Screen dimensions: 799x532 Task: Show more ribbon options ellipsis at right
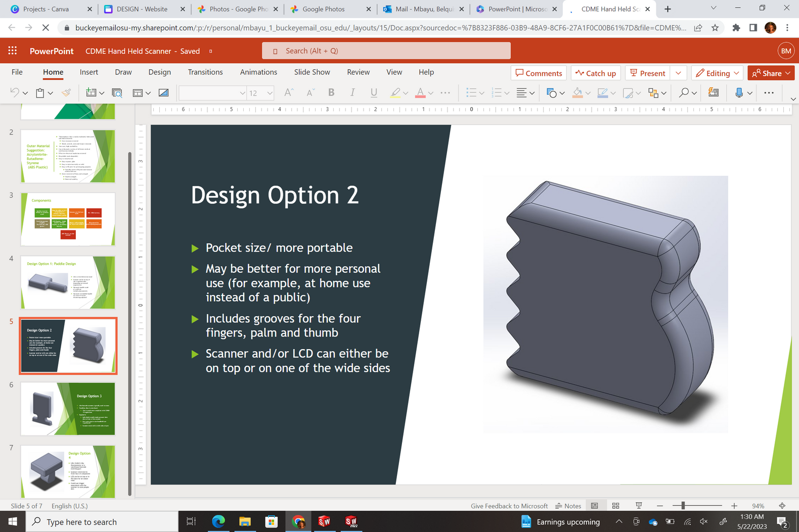(x=769, y=92)
